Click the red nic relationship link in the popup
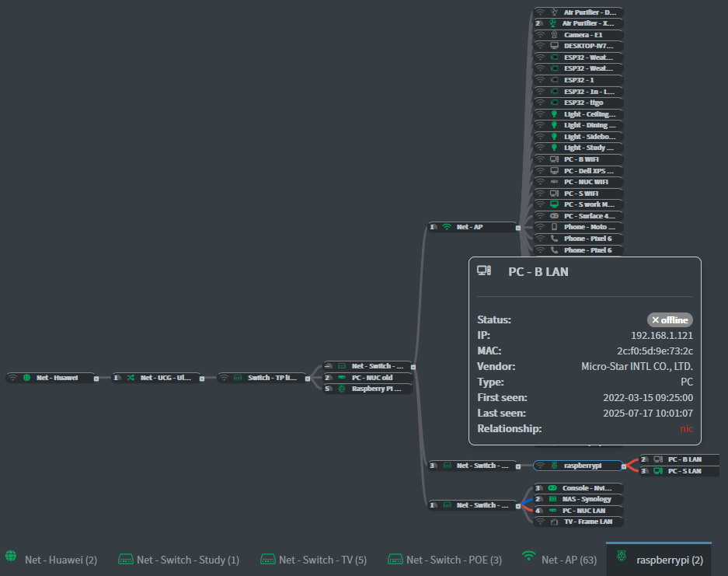The width and height of the screenshot is (728, 576). tap(687, 428)
